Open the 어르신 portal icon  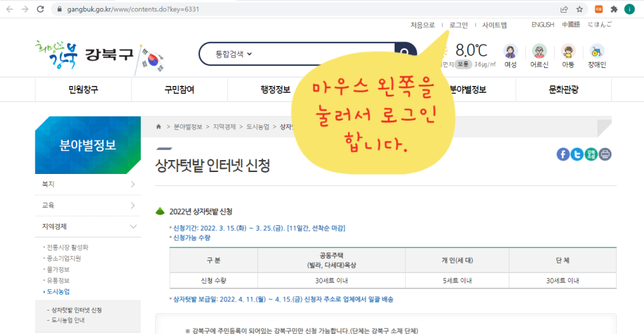coord(539,56)
